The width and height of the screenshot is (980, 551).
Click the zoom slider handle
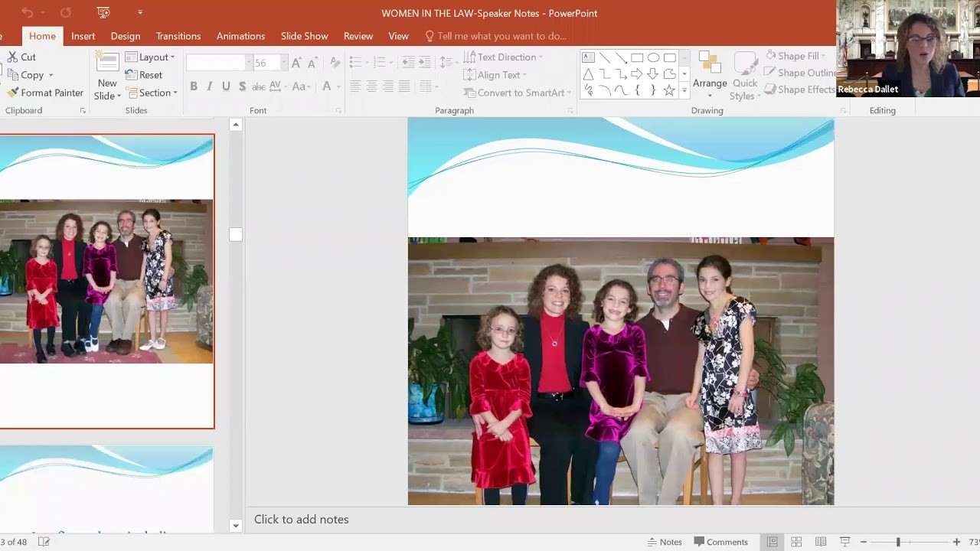pos(898,542)
